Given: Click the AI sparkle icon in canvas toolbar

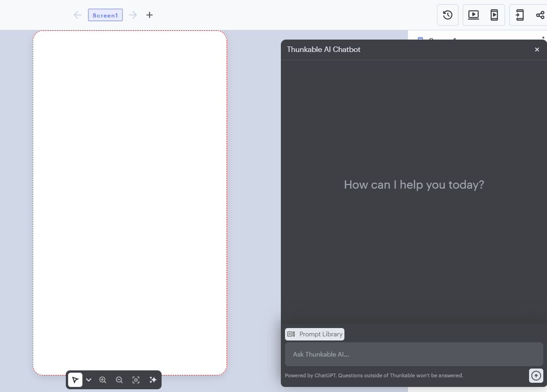Looking at the screenshot, I should 153,380.
